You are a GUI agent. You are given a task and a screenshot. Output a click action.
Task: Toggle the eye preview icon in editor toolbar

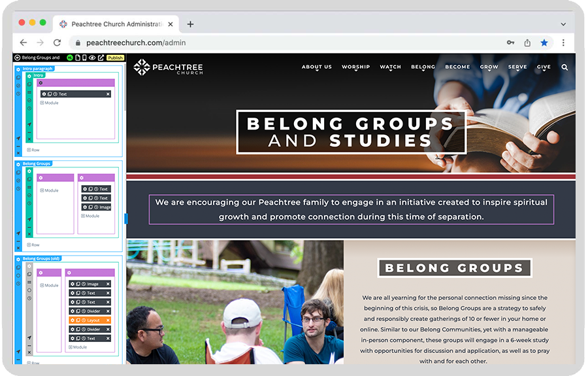(92, 58)
